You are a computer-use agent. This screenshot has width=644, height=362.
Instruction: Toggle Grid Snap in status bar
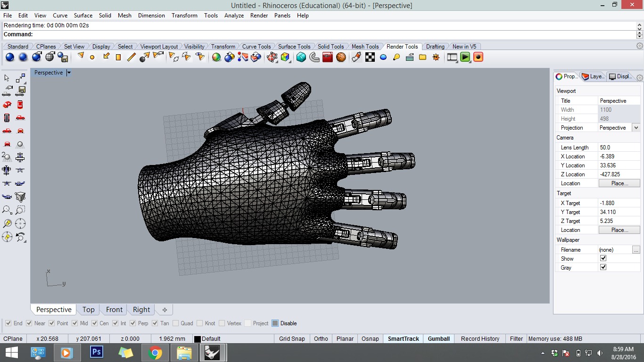(292, 339)
